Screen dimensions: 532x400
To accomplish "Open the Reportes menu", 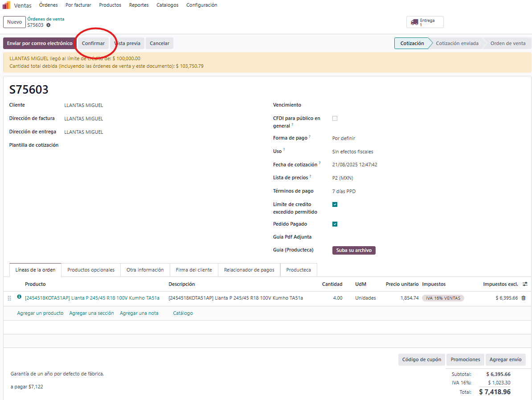I will point(139,5).
